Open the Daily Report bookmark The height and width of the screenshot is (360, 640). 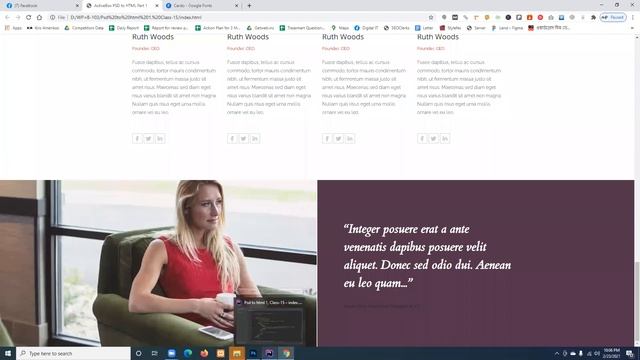pyautogui.click(x=124, y=28)
